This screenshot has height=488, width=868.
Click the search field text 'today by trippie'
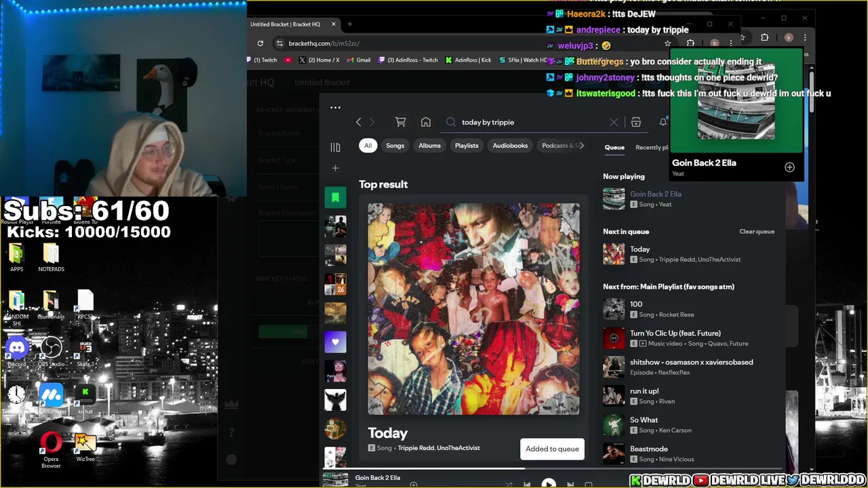point(488,122)
